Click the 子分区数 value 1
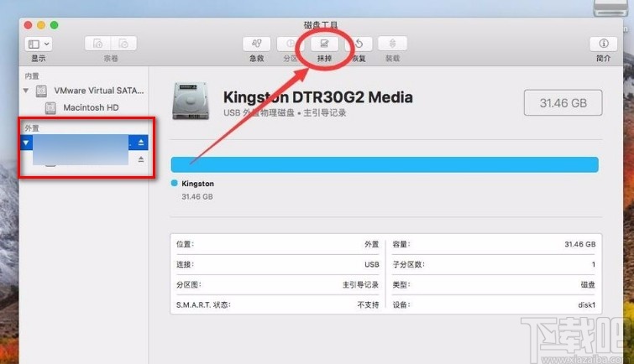Screen dimensions: 634x364 coord(593,265)
